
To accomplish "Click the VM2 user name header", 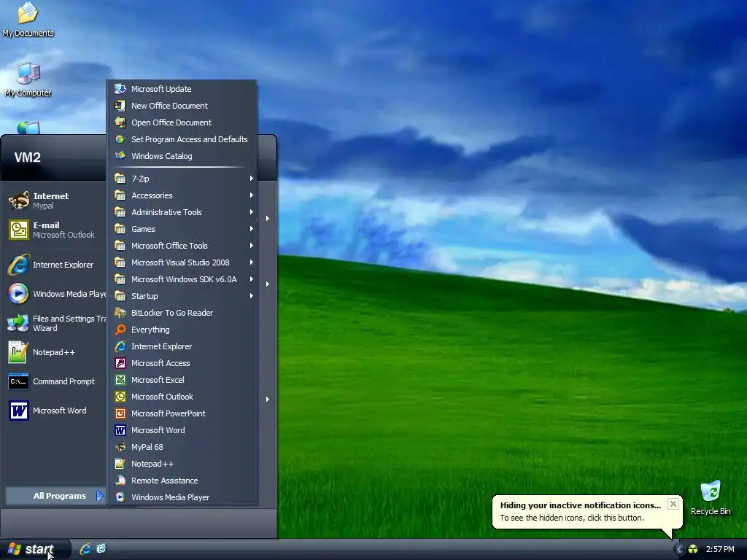I will tap(28, 157).
